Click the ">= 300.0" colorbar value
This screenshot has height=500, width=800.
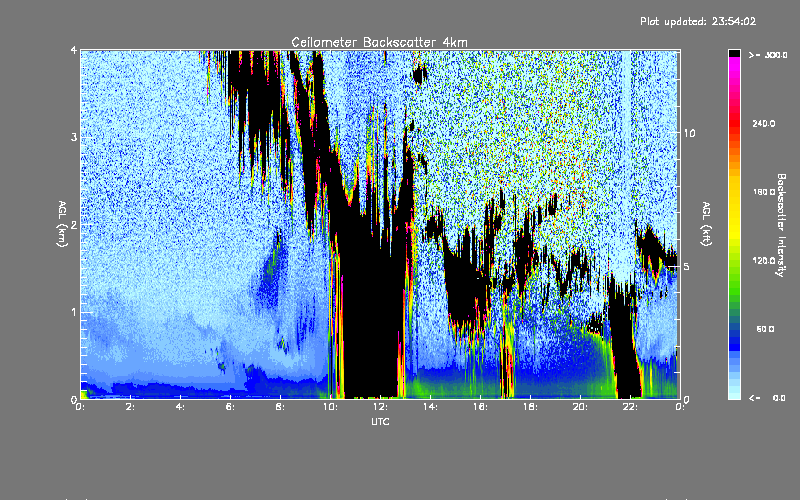tap(768, 55)
